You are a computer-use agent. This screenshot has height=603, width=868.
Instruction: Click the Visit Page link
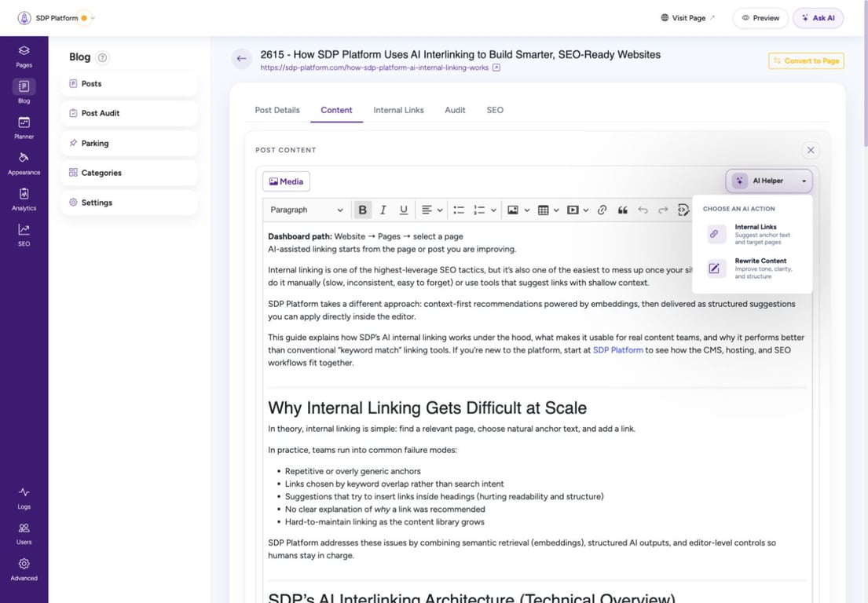(687, 18)
